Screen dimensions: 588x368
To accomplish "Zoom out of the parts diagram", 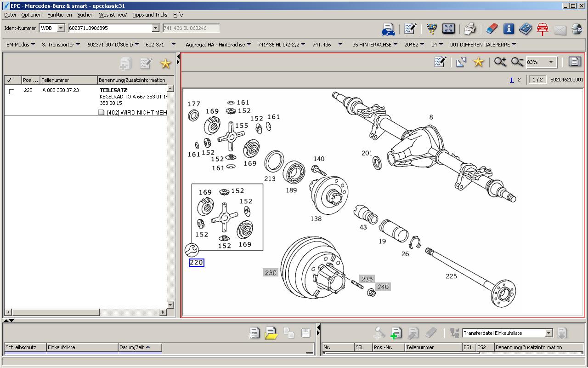I will (x=517, y=62).
